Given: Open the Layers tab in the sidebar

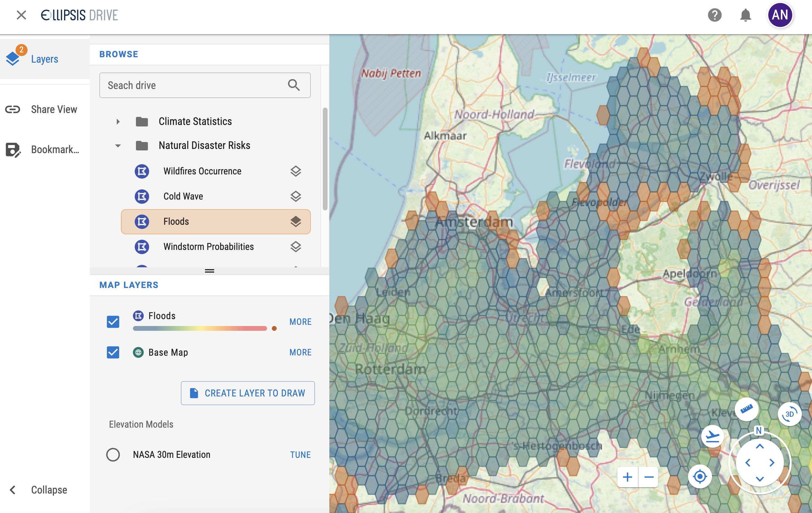Looking at the screenshot, I should tap(45, 59).
